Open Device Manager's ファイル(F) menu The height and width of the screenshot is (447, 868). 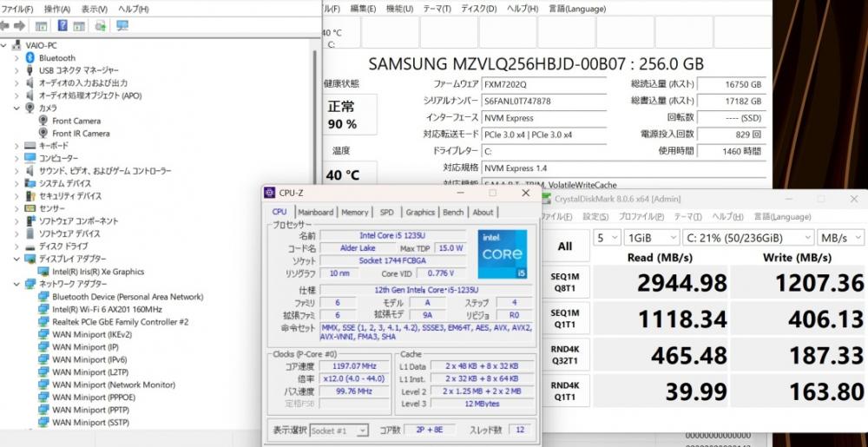click(17, 10)
